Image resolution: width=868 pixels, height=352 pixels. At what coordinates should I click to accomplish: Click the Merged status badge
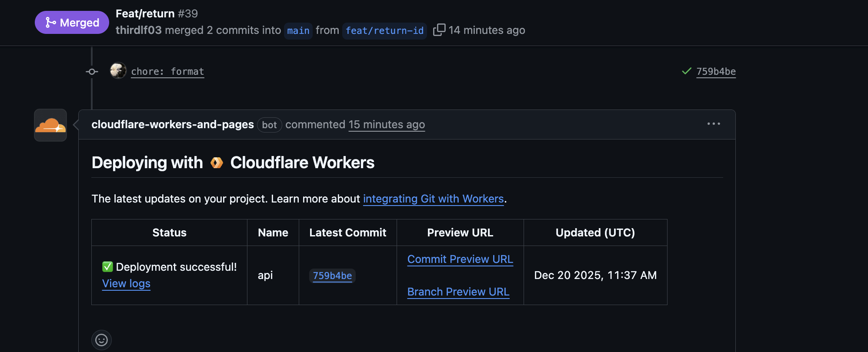(72, 23)
